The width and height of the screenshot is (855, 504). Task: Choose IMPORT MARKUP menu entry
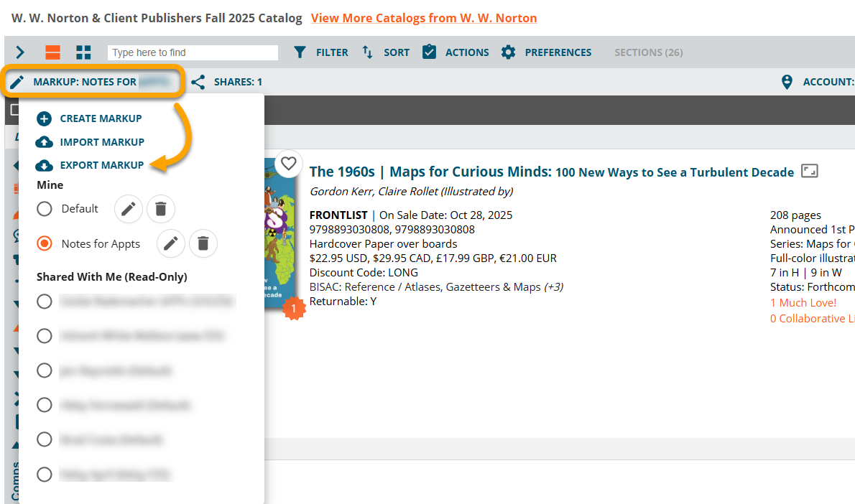pyautogui.click(x=102, y=142)
